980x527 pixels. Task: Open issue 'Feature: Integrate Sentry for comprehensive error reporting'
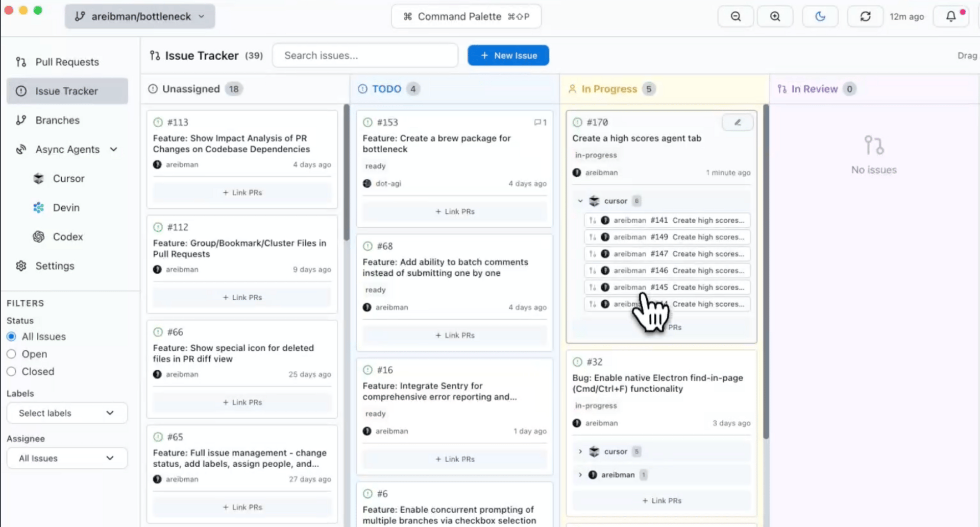pos(439,391)
